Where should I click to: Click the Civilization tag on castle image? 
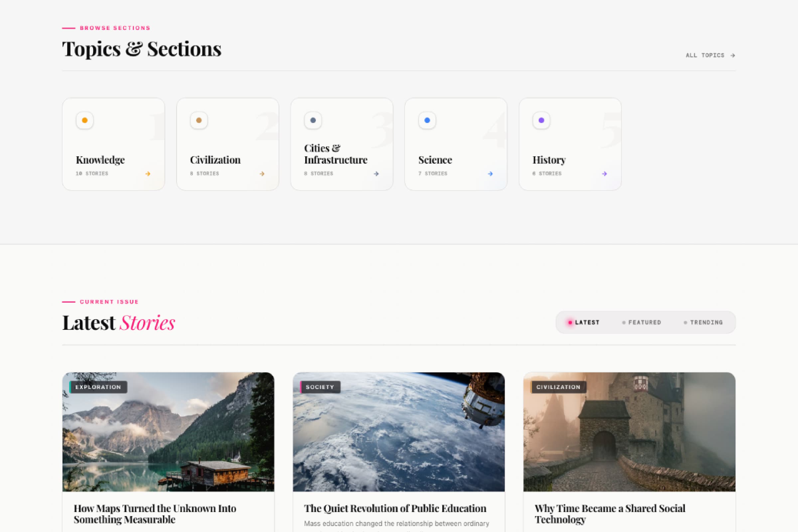click(x=558, y=387)
